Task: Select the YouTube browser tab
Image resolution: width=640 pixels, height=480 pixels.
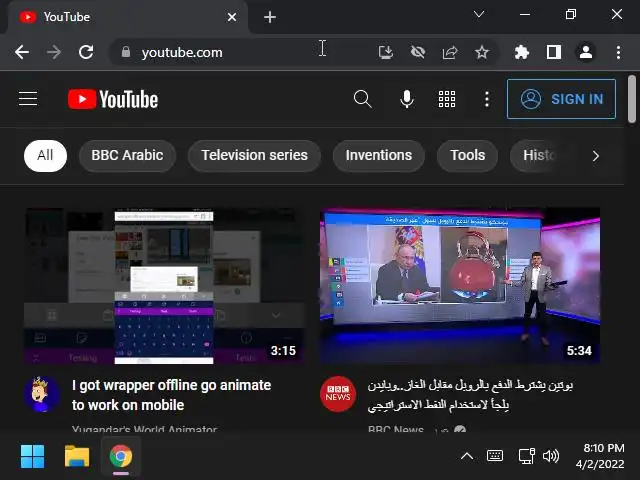Action: [127, 17]
